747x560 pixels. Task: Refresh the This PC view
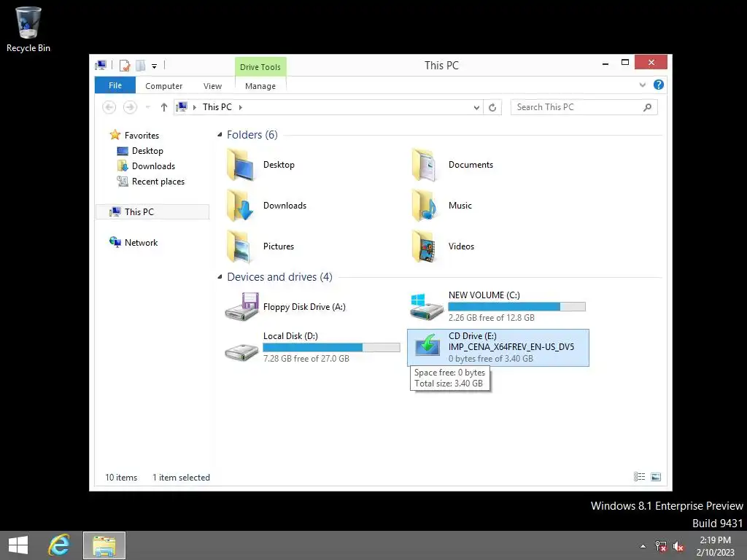click(492, 108)
